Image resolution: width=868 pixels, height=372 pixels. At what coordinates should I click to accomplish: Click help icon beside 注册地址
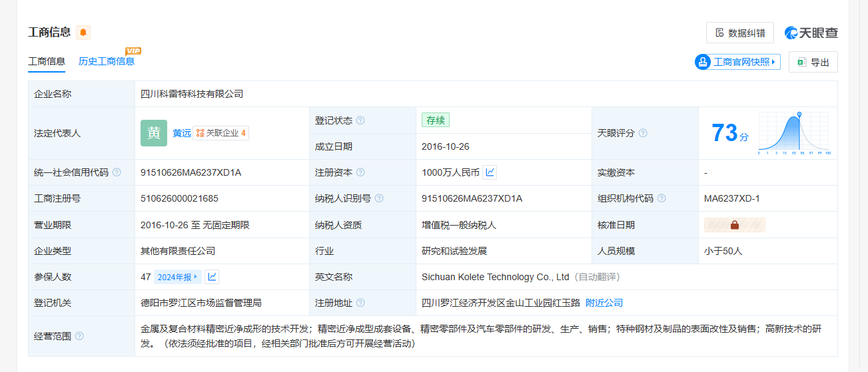[x=360, y=303]
